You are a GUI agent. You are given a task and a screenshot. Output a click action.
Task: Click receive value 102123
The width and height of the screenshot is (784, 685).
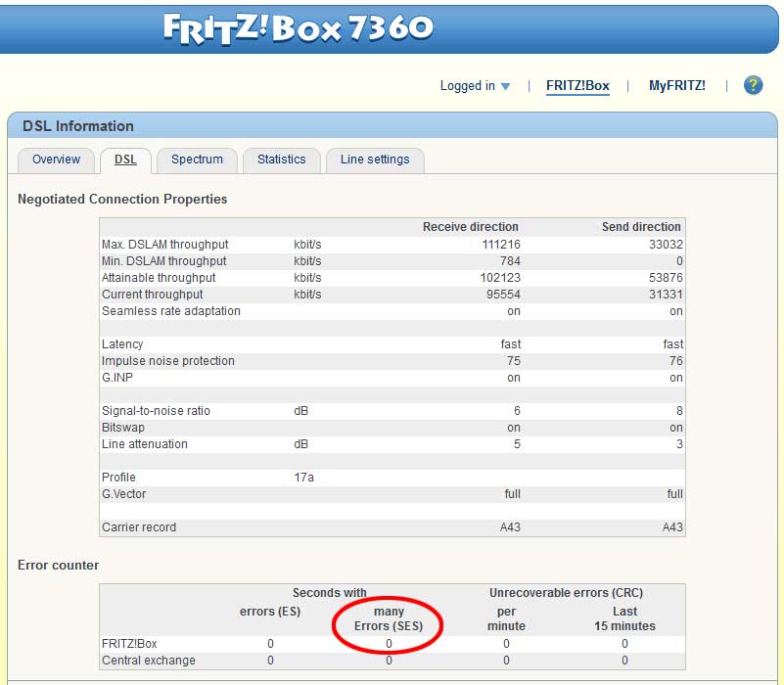click(x=500, y=278)
